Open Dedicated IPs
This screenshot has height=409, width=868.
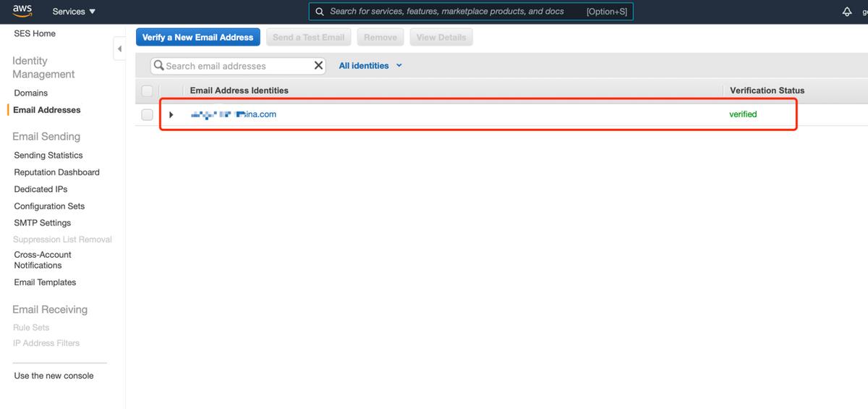point(41,189)
